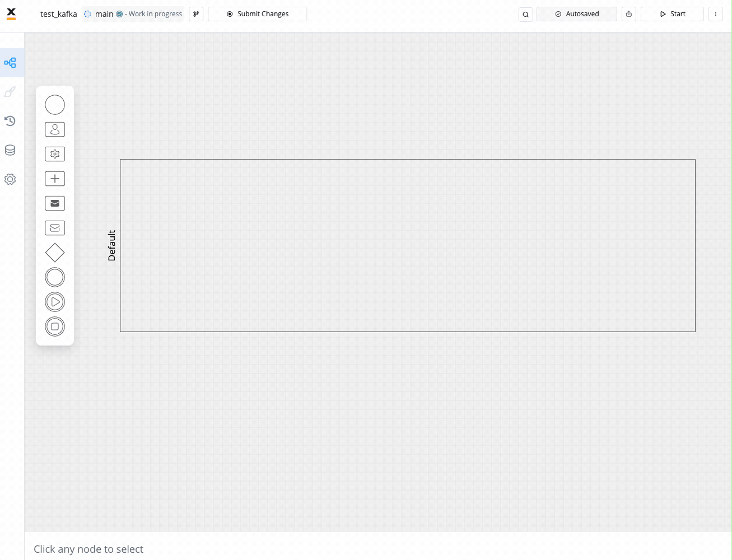Click the test_kafka project name

click(59, 14)
